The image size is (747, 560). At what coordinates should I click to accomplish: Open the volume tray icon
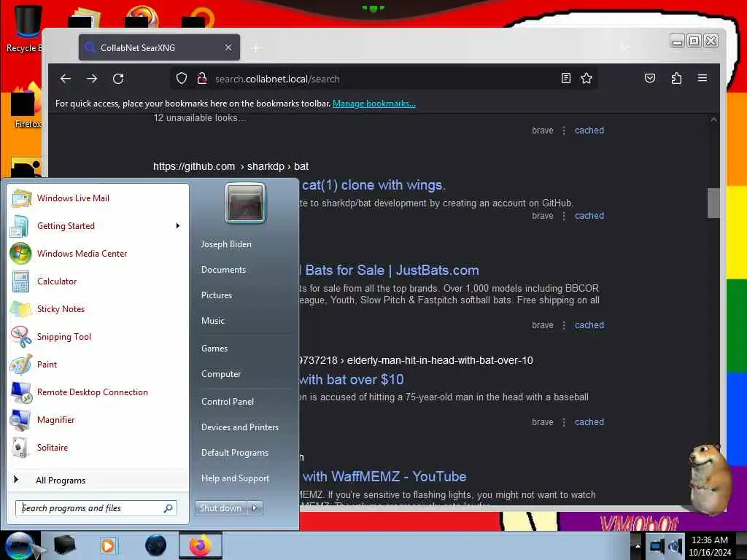(x=675, y=546)
